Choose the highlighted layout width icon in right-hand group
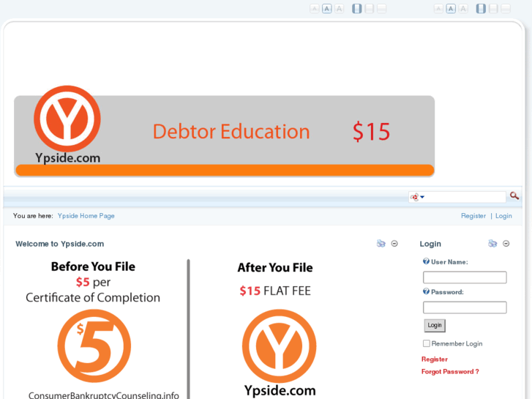This screenshot has width=532, height=399. tap(481, 9)
